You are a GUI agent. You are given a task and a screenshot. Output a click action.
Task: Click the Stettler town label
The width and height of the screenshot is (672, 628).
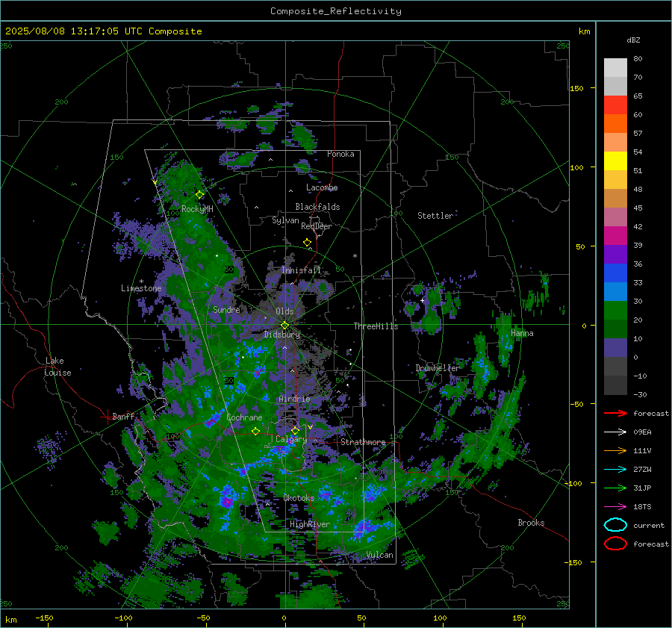435,216
